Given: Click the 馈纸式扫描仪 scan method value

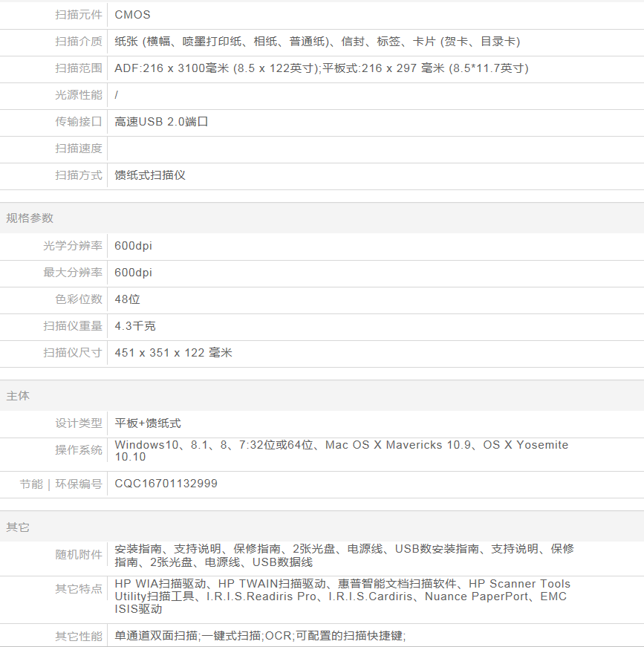Looking at the screenshot, I should click(150, 175).
